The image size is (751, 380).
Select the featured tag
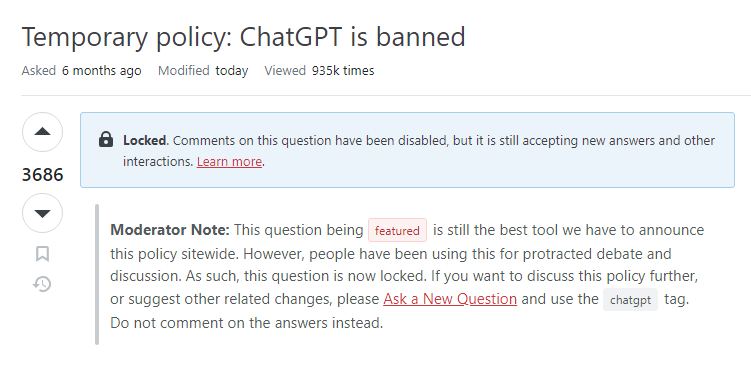pos(397,230)
